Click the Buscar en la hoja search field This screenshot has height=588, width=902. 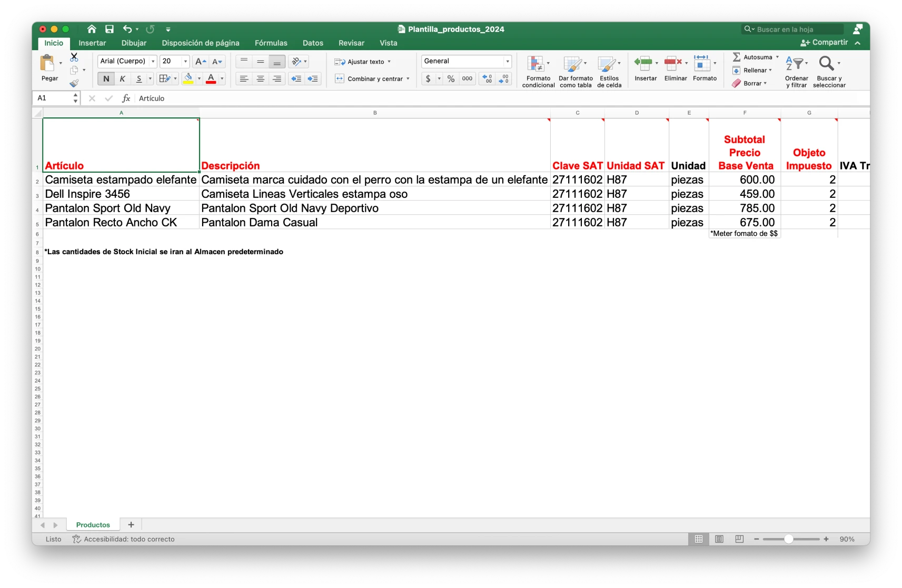click(792, 29)
